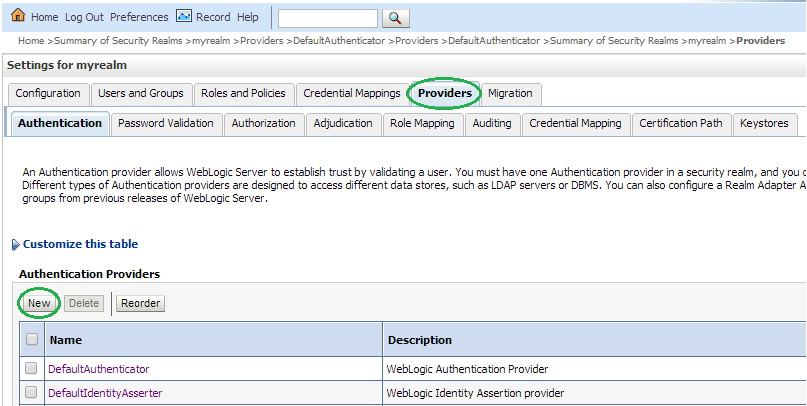This screenshot has height=406, width=807.
Task: Switch to the Credential Mapping sub-tab
Action: pyautogui.click(x=575, y=124)
